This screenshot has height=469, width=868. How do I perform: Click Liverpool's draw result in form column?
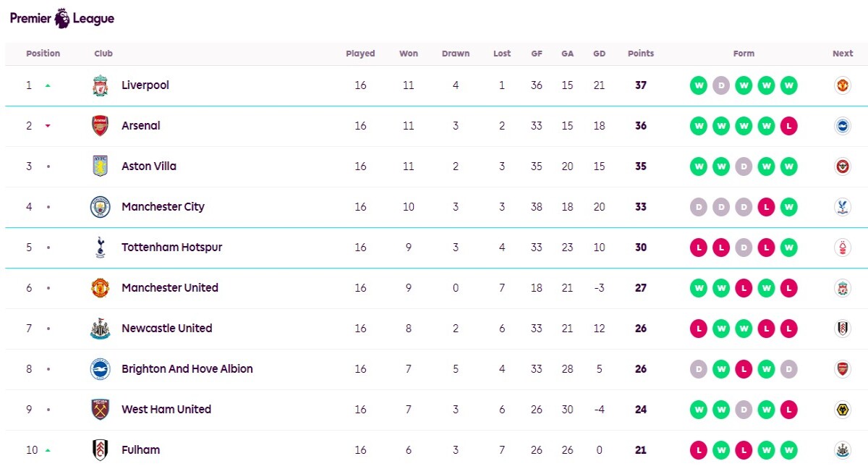721,85
